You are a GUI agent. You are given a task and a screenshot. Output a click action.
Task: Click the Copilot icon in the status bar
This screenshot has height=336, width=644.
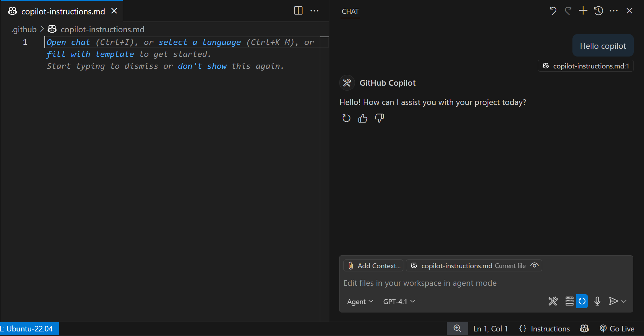[x=584, y=329]
